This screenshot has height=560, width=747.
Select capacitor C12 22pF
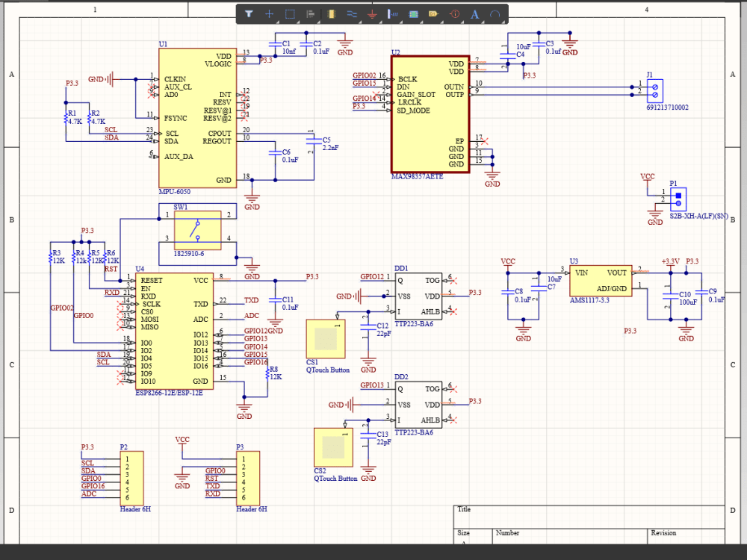click(368, 327)
